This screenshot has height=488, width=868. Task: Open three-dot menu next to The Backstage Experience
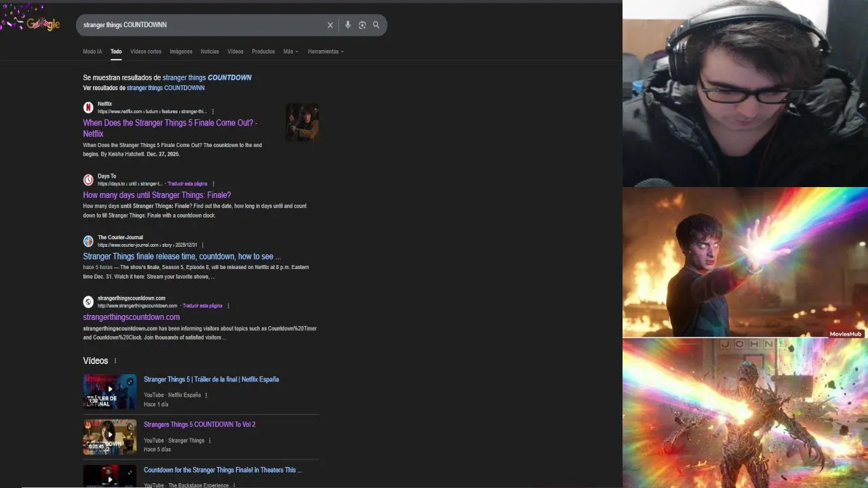pos(234,485)
